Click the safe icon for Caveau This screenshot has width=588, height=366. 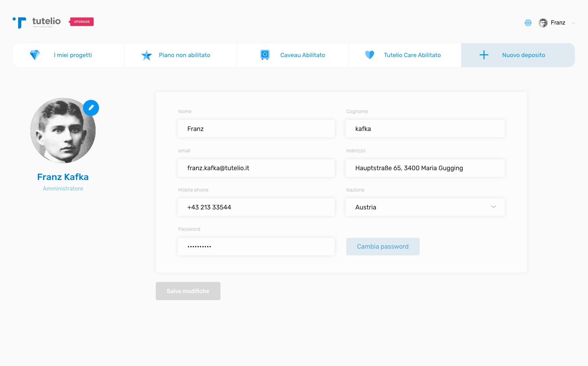click(x=265, y=55)
